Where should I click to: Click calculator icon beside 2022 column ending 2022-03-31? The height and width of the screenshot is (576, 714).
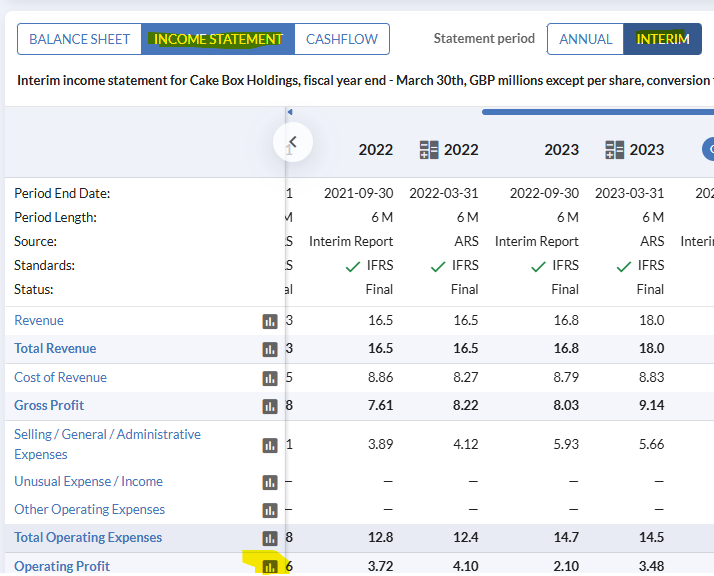click(x=428, y=150)
